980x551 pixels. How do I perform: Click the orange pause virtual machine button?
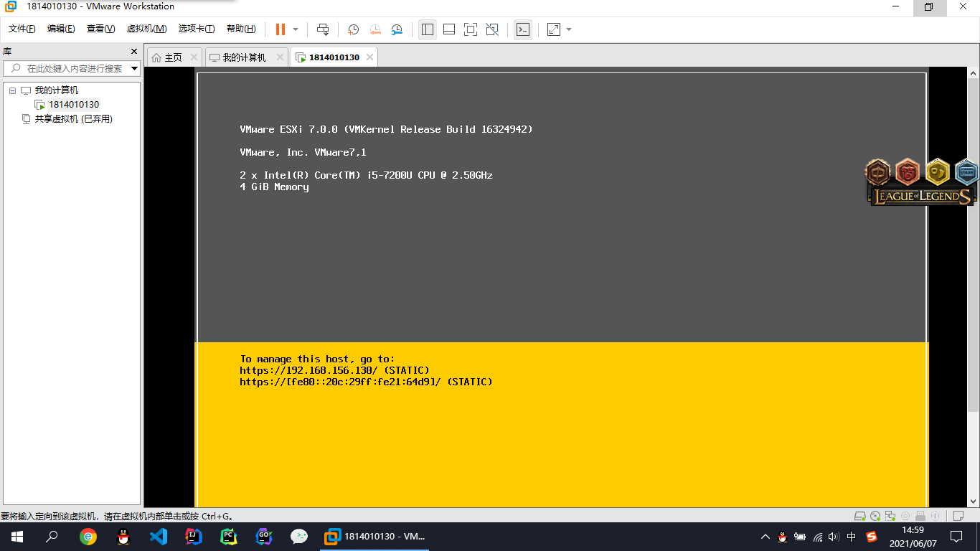pyautogui.click(x=280, y=29)
